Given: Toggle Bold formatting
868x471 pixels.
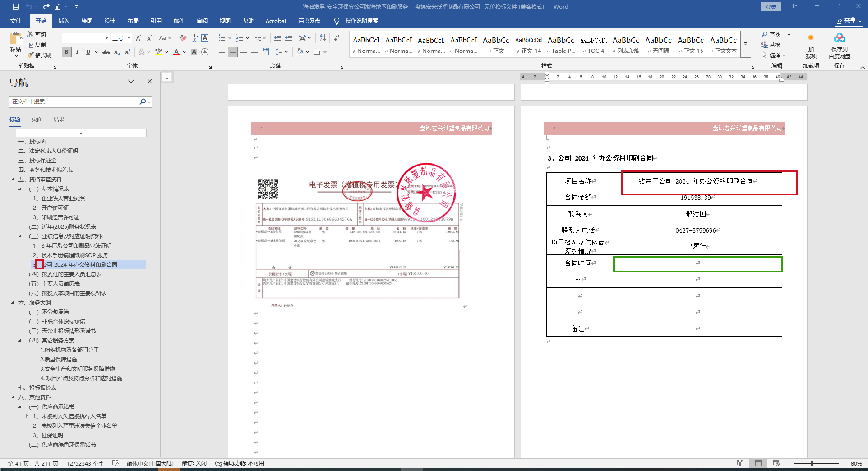Looking at the screenshot, I should tap(66, 52).
